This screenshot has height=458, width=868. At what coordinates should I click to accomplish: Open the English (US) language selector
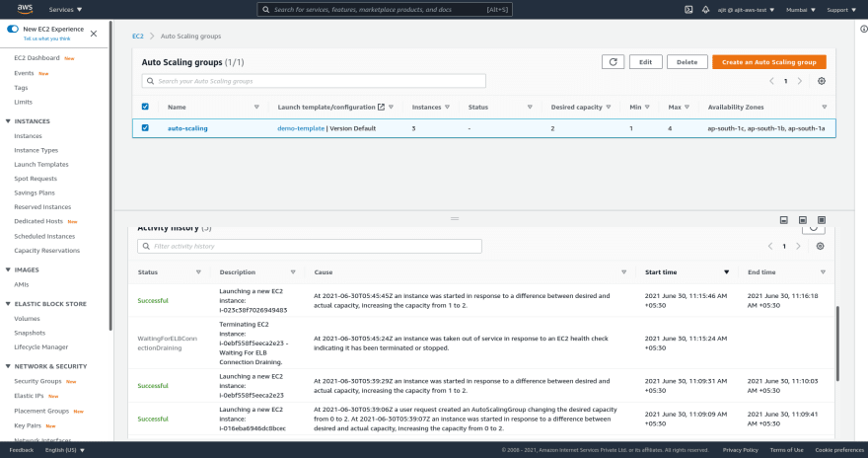(x=65, y=450)
